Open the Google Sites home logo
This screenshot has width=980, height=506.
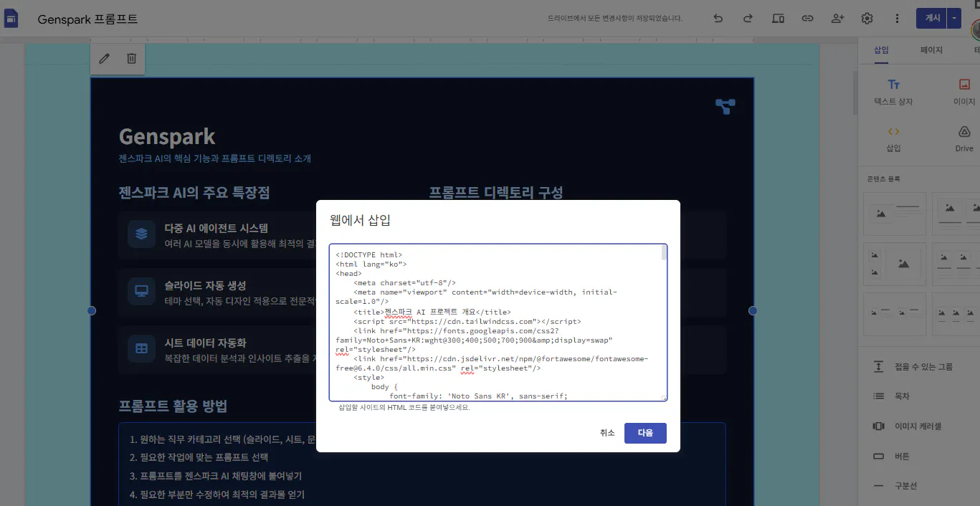point(11,19)
